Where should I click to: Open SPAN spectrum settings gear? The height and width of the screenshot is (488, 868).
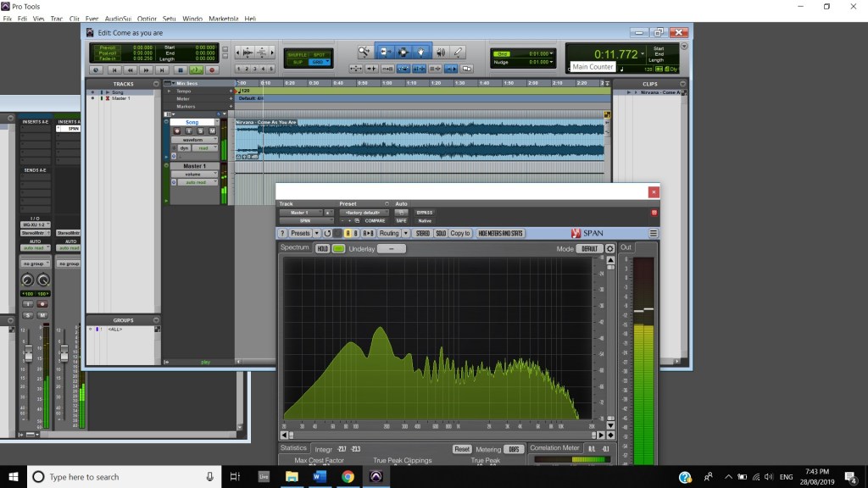point(609,248)
